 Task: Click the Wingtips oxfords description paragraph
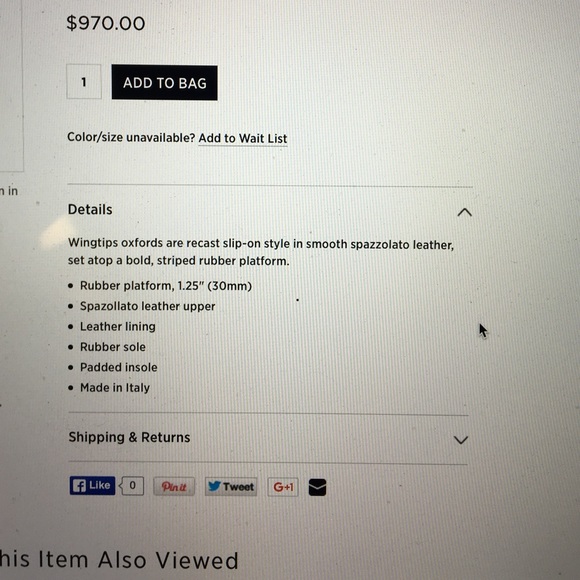click(x=261, y=252)
